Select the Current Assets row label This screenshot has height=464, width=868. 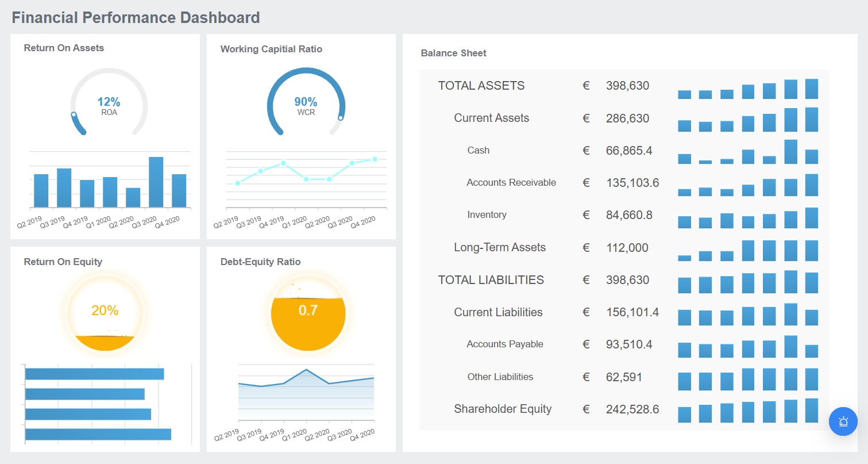click(x=491, y=118)
